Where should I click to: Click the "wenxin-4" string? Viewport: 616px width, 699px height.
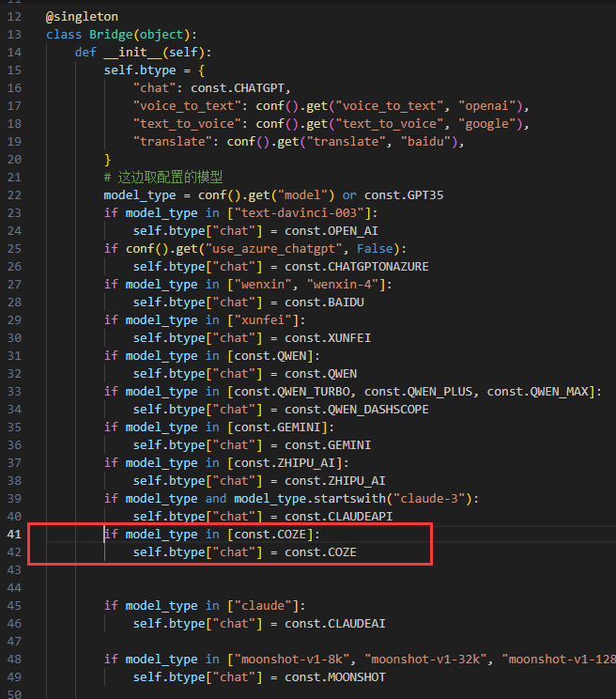click(x=343, y=284)
